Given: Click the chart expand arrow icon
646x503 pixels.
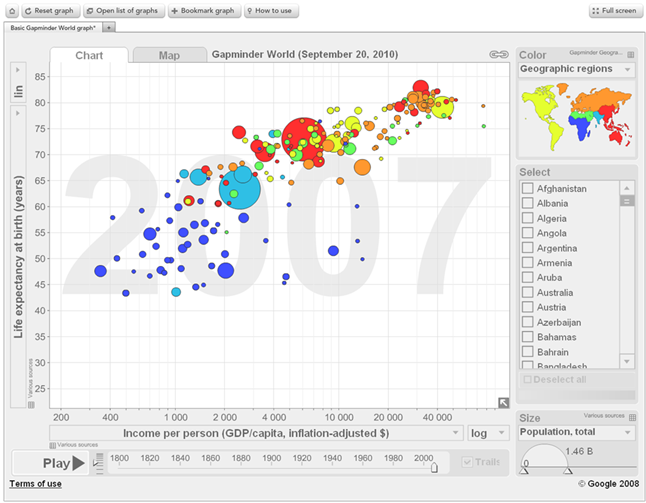Looking at the screenshot, I should tap(503, 402).
